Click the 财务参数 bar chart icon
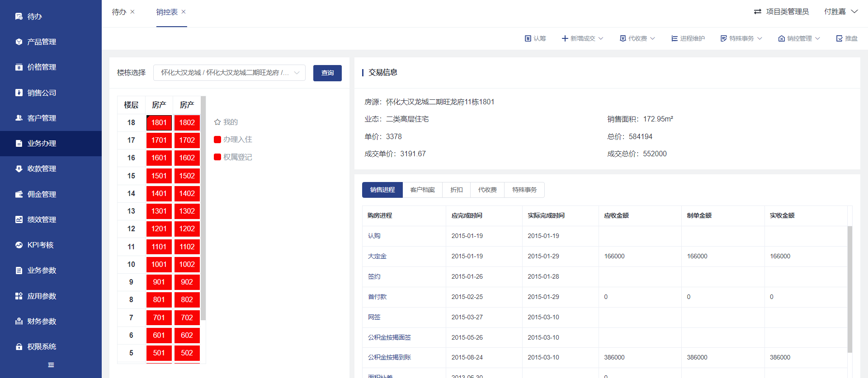The width and height of the screenshot is (868, 378). click(x=19, y=321)
